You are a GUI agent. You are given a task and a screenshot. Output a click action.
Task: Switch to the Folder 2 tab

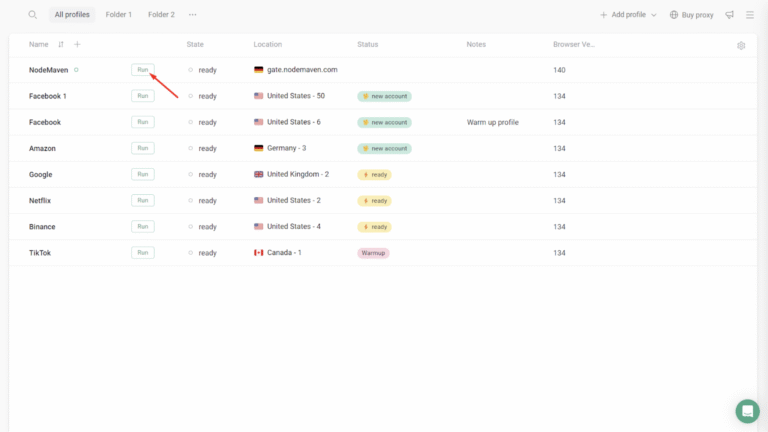pos(161,15)
